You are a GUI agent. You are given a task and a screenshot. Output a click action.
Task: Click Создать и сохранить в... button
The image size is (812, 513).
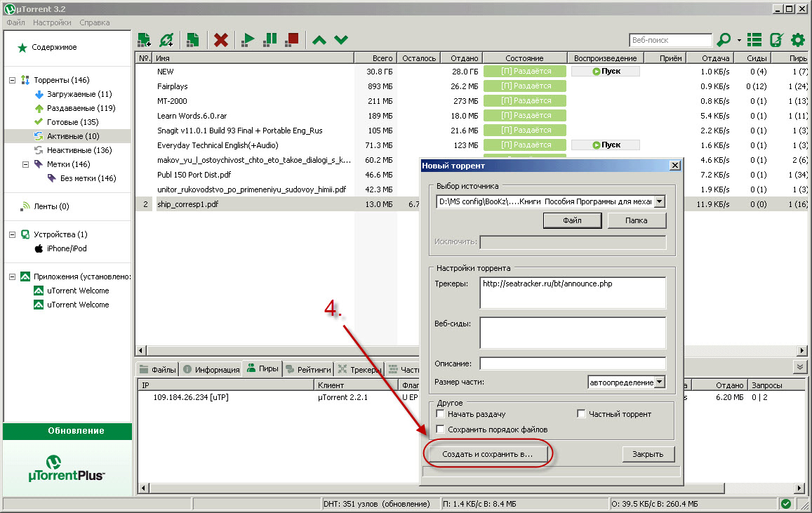pyautogui.click(x=488, y=454)
